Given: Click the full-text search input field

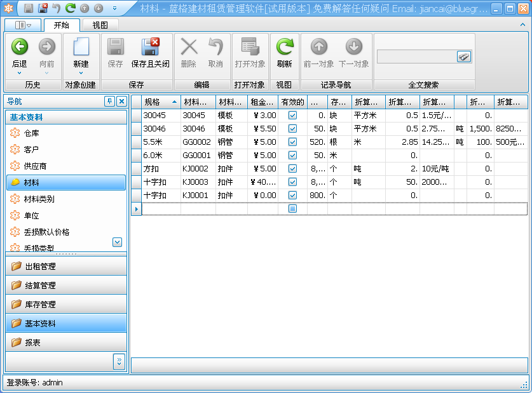Looking at the screenshot, I should point(417,57).
